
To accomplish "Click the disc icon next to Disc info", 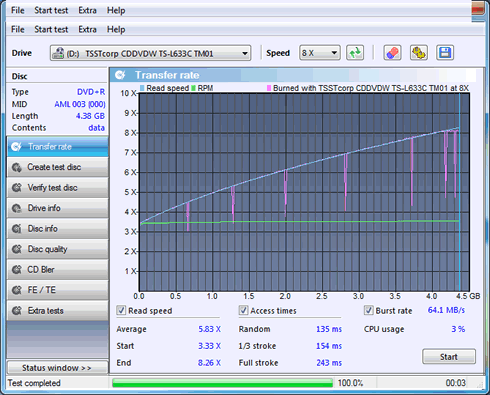I will [x=17, y=229].
